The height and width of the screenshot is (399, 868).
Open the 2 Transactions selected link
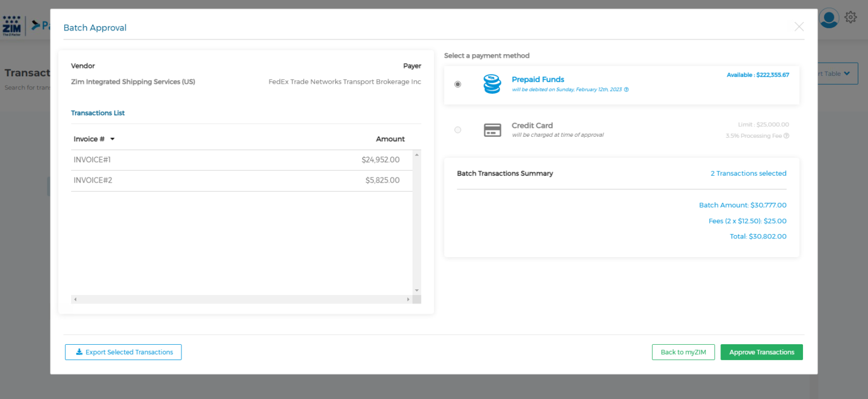[x=748, y=173]
